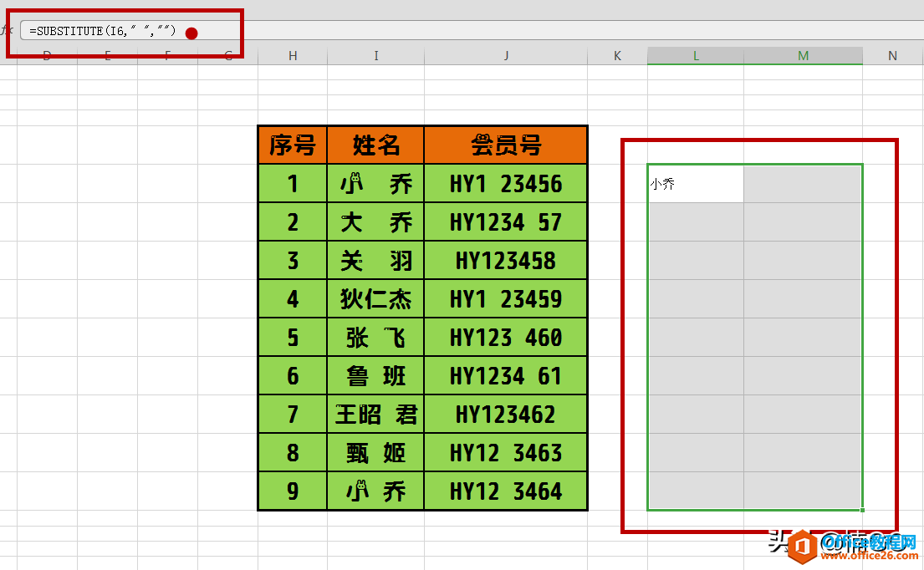Select column K header
Screen dimensions: 924x570
coord(618,56)
